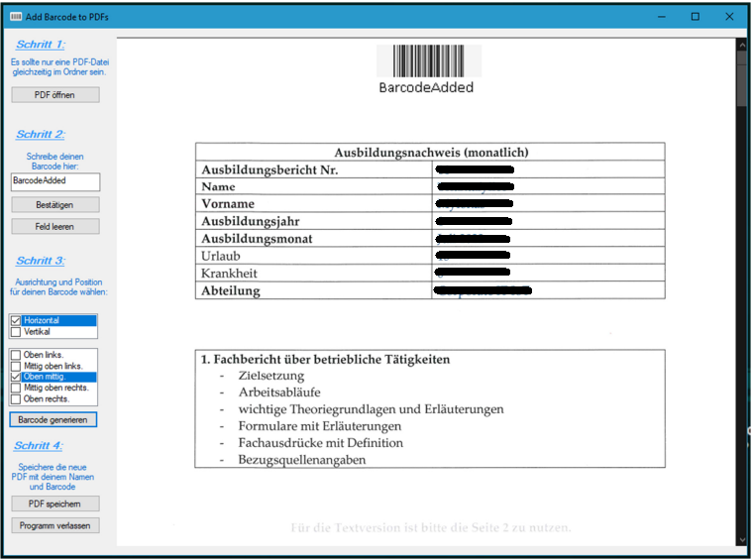
Task: Exit via 'Programm verlassen' button
Action: (55, 525)
